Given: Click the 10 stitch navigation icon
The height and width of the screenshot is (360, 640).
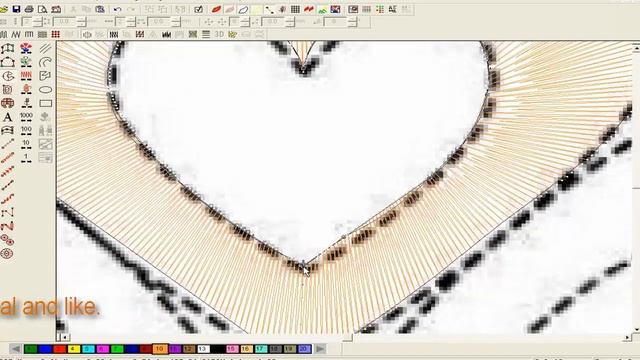Looking at the screenshot, I should [x=26, y=144].
